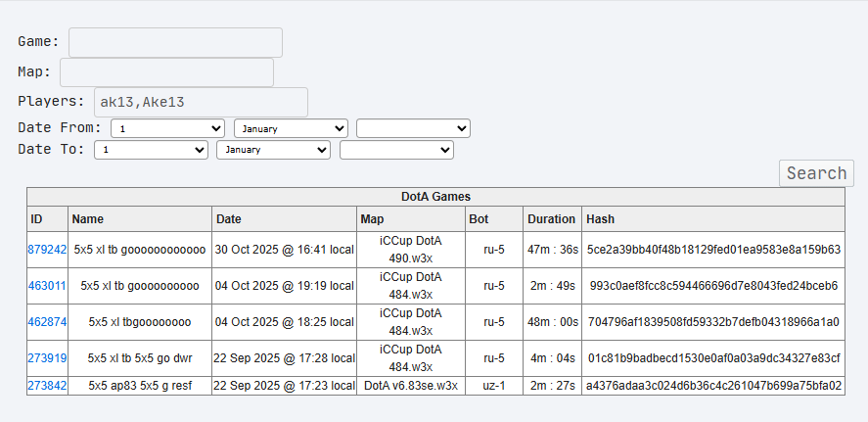
Task: Click the Name column header
Action: 88,219
